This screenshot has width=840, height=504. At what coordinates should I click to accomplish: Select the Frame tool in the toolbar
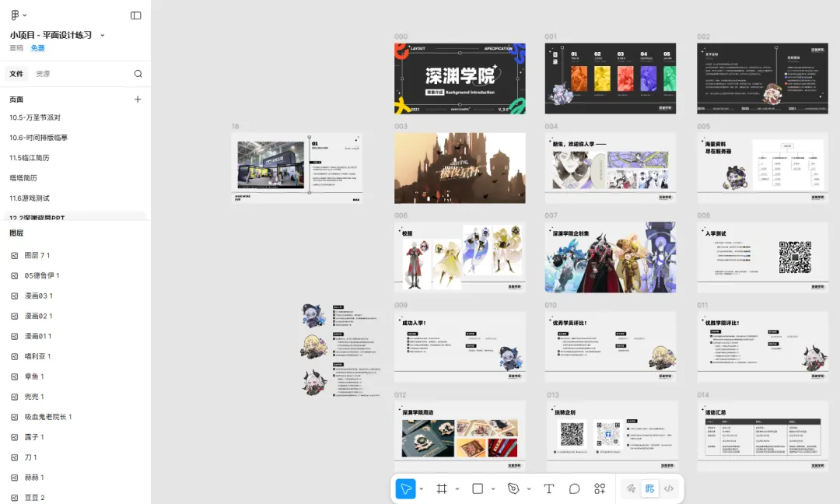pyautogui.click(x=442, y=488)
